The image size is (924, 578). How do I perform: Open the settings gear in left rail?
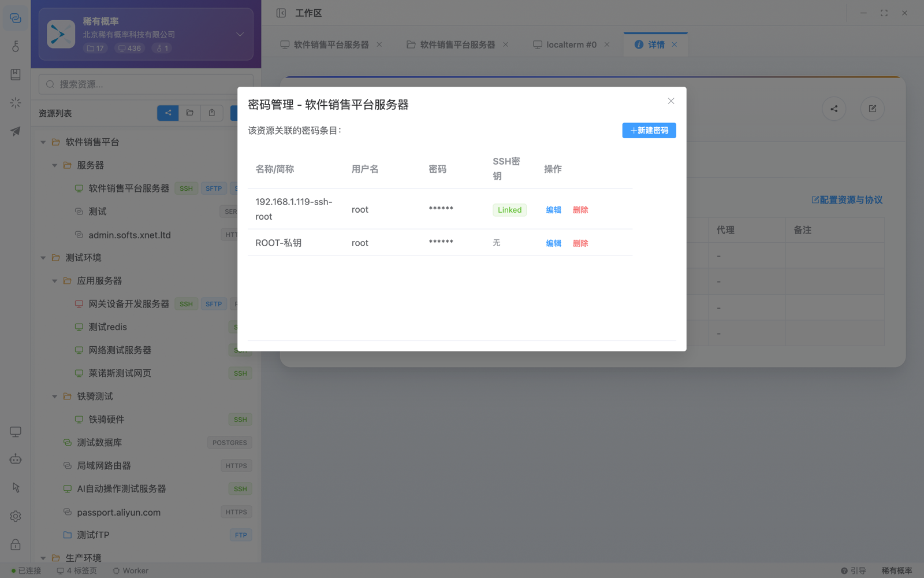click(x=16, y=516)
